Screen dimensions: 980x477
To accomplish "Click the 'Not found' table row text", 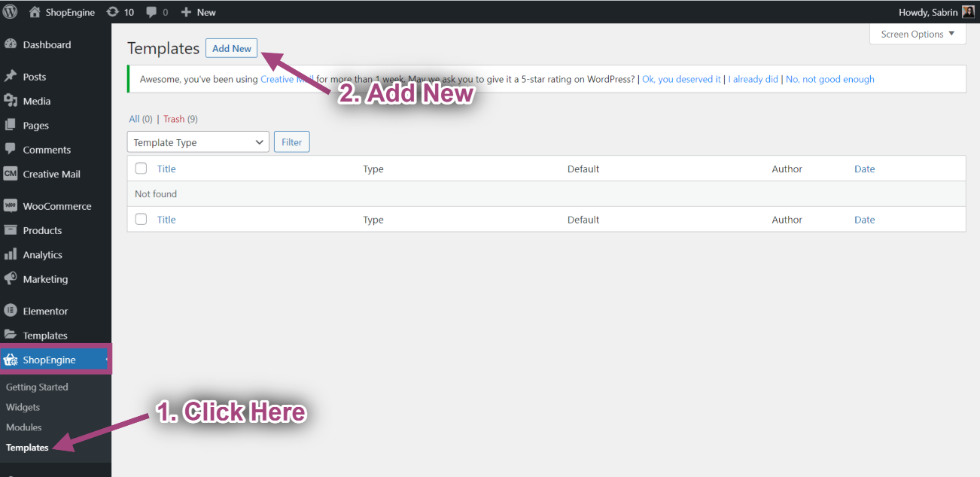I will pos(156,194).
